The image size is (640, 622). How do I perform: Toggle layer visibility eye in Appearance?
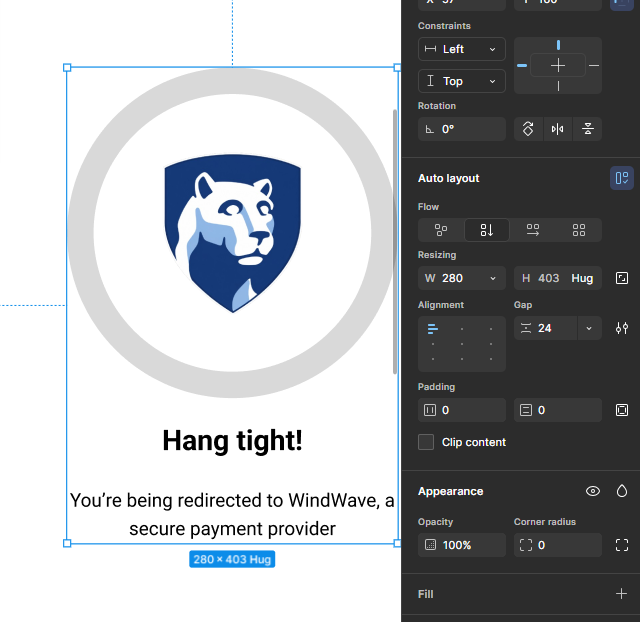coord(593,491)
